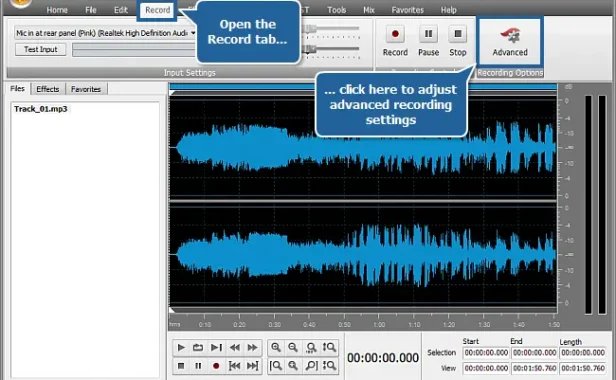Image resolution: width=616 pixels, height=380 pixels.
Task: Click the Pause icon in the transport controls
Action: tap(198, 366)
